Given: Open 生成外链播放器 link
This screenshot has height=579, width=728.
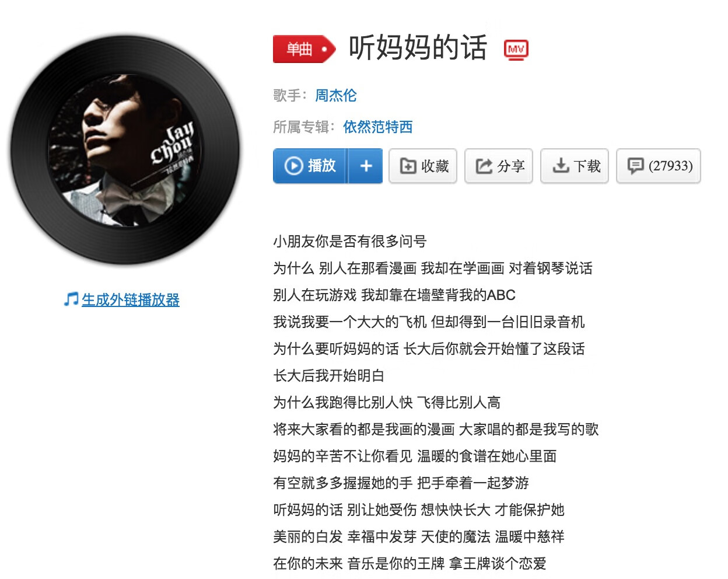Looking at the screenshot, I should click(131, 300).
